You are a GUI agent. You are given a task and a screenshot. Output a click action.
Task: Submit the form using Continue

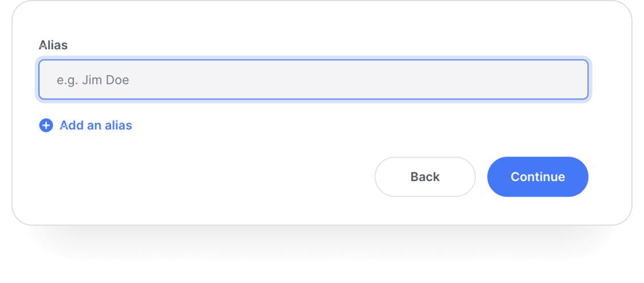click(x=537, y=176)
